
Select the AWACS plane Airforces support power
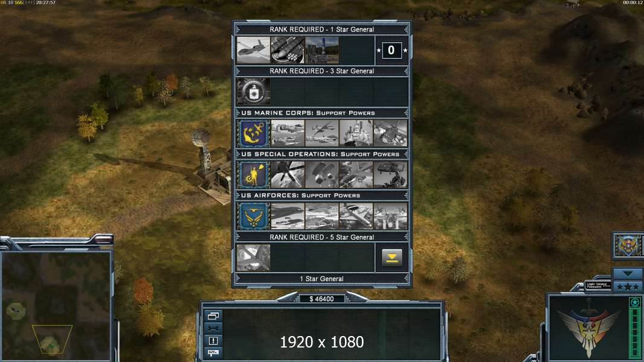(x=356, y=215)
